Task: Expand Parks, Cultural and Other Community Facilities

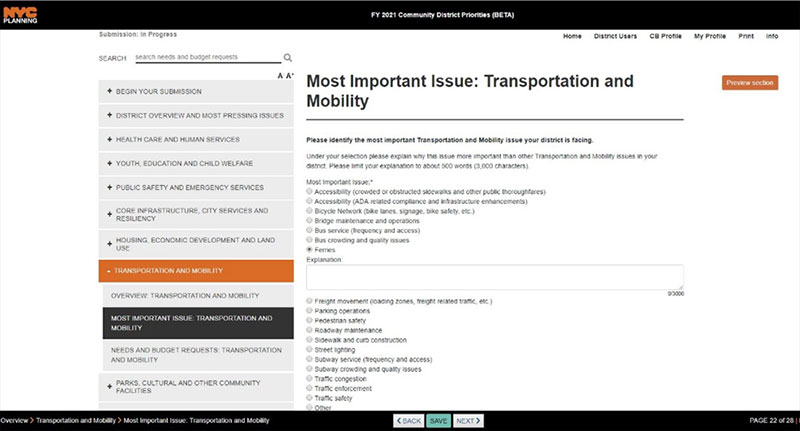Action: tap(196, 388)
